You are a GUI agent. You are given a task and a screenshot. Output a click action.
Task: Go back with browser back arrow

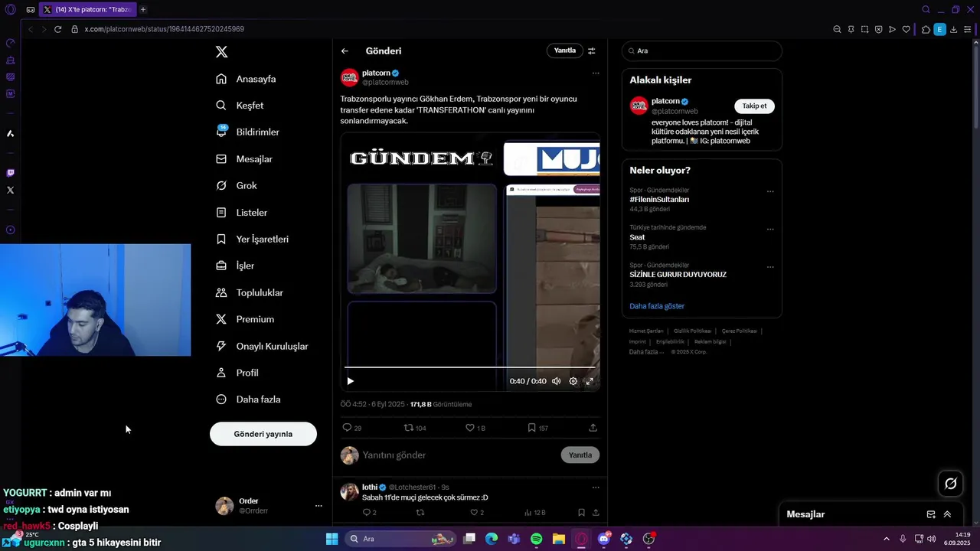click(x=31, y=29)
